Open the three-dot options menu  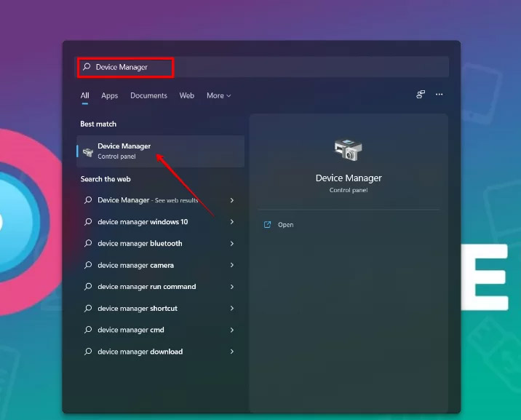(x=439, y=95)
